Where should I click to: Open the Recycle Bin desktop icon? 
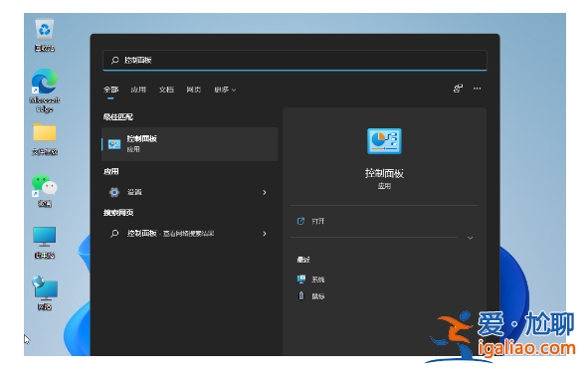tap(44, 35)
